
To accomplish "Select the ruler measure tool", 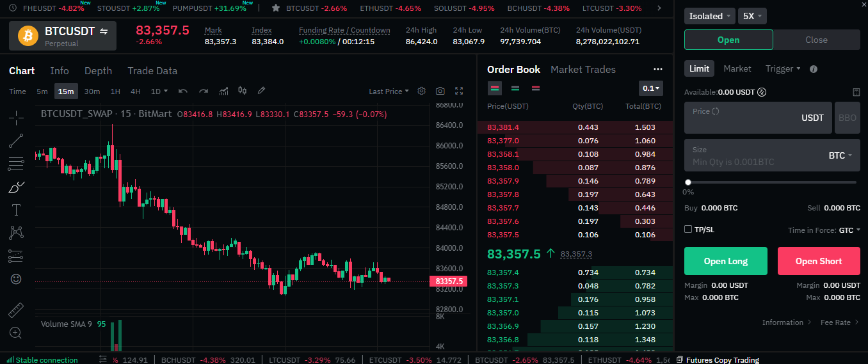I will tap(16, 310).
